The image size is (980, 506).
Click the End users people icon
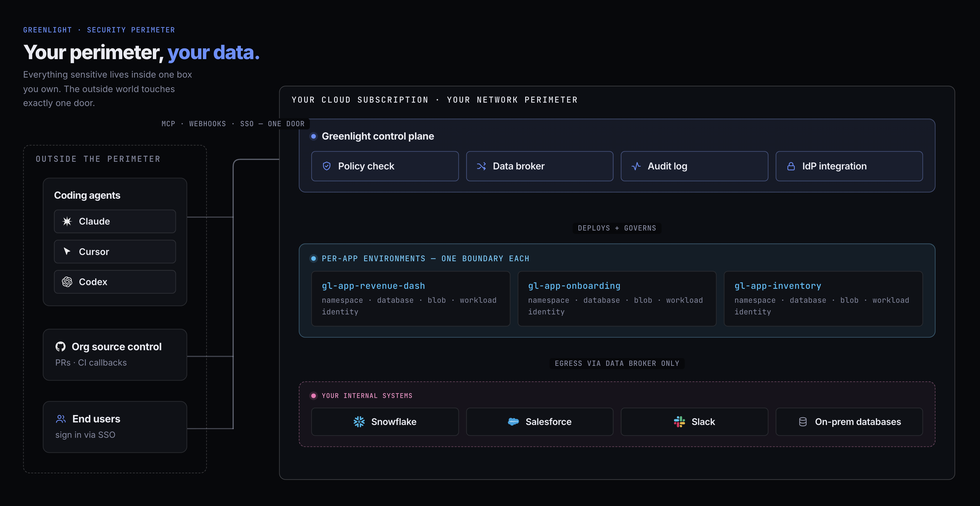pyautogui.click(x=61, y=419)
